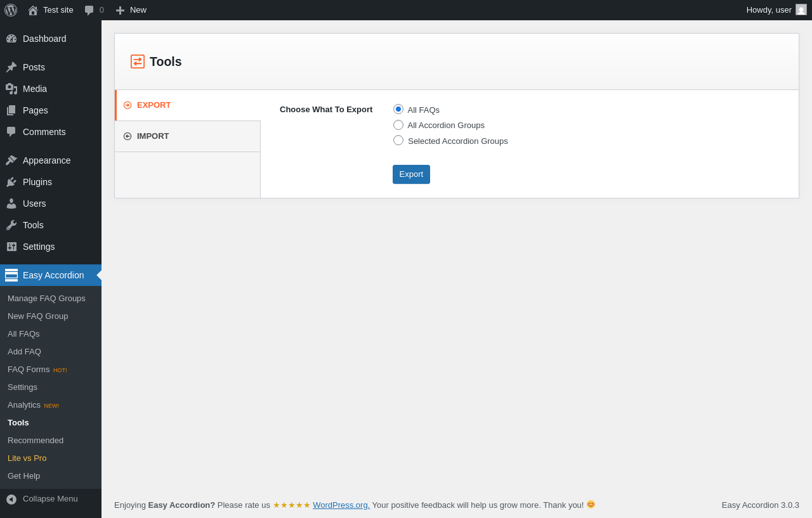Go to the Posts menu
This screenshot has width=812, height=518.
[x=34, y=67]
